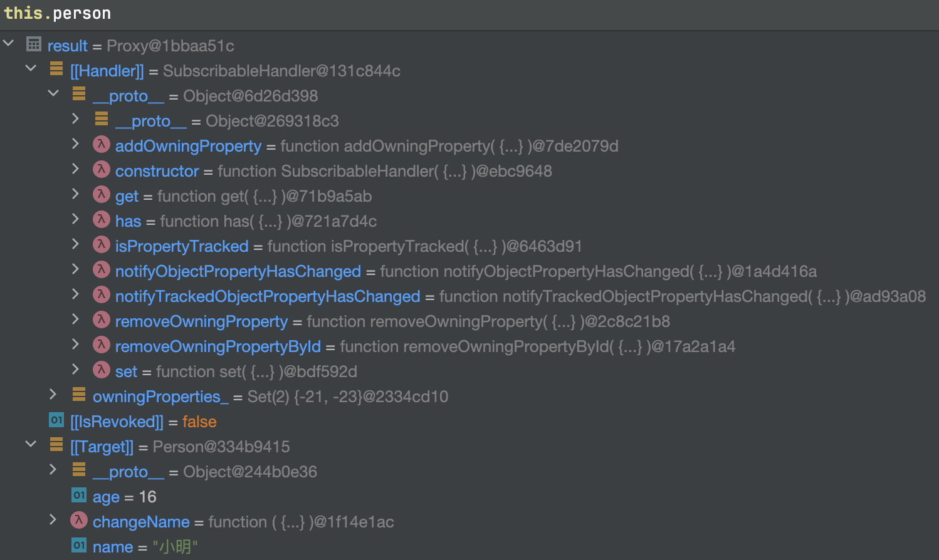
Task: Click the primitive icon next to age
Action: [79, 495]
